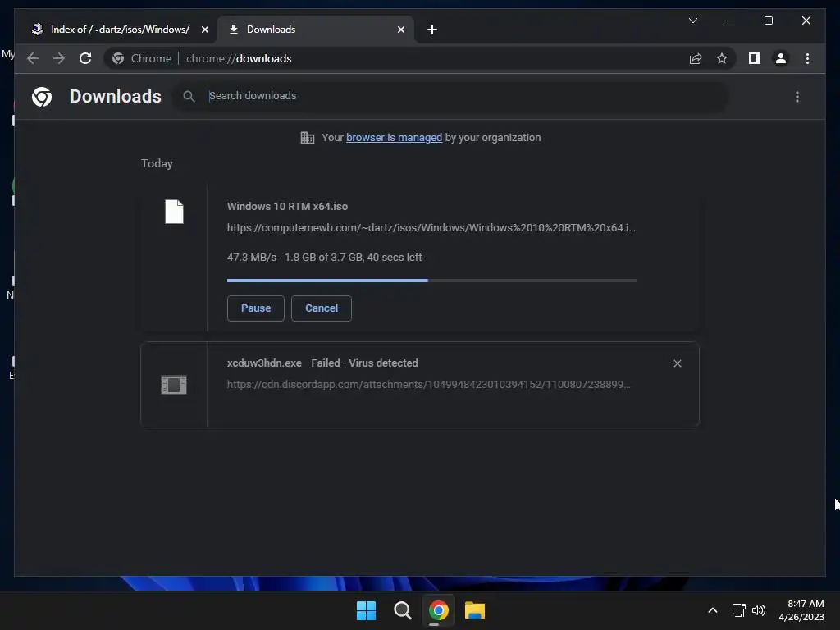Open a new tab

coord(431,30)
